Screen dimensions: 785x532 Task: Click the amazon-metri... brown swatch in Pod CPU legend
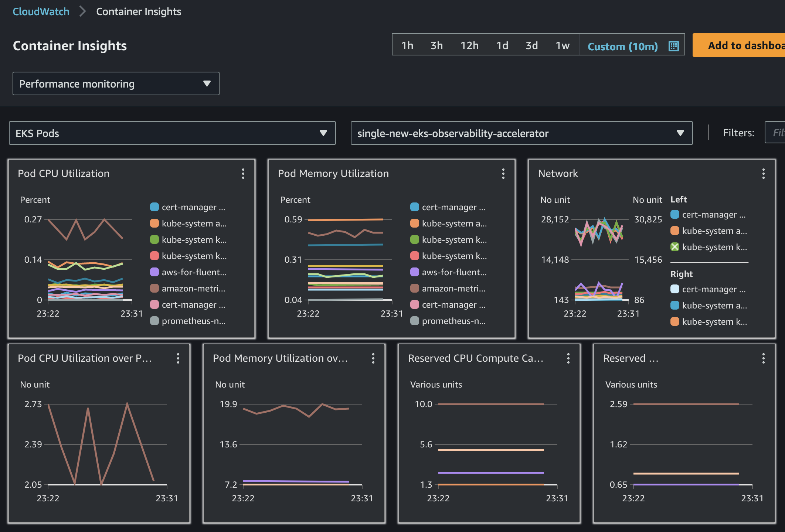(154, 289)
